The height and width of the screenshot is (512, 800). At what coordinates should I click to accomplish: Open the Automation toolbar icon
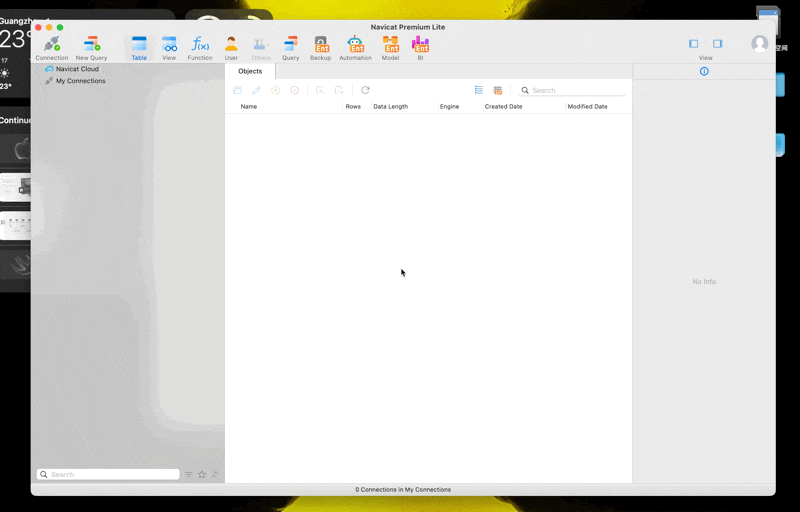click(x=355, y=48)
